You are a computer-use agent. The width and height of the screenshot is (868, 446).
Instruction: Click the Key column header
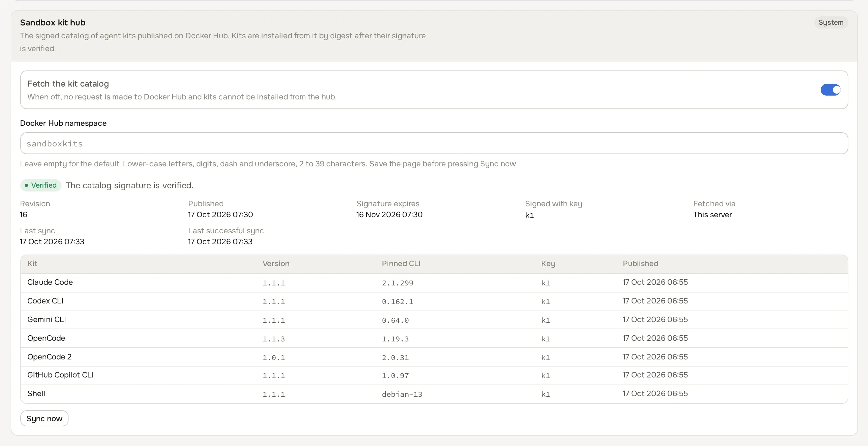[x=548, y=263]
